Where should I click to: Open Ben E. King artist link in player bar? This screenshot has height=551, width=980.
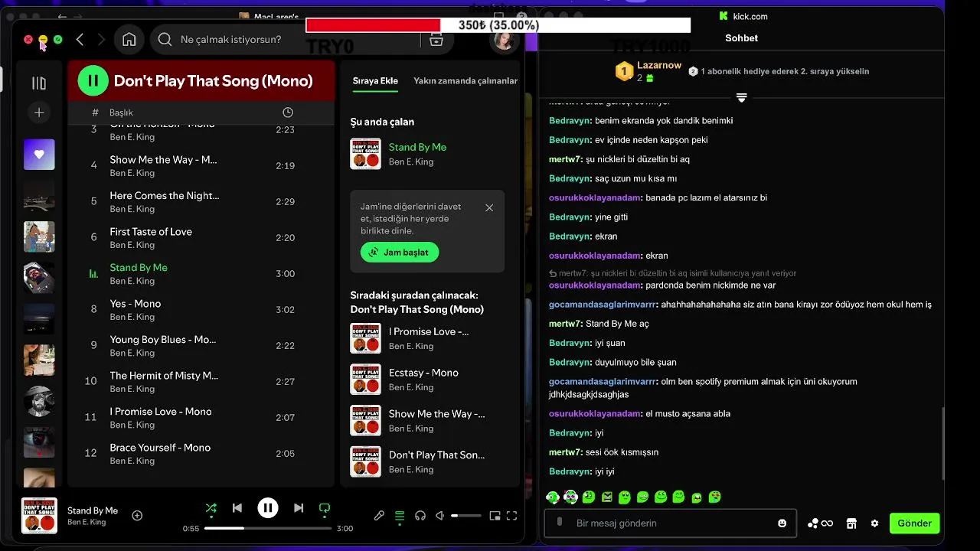coord(87,523)
